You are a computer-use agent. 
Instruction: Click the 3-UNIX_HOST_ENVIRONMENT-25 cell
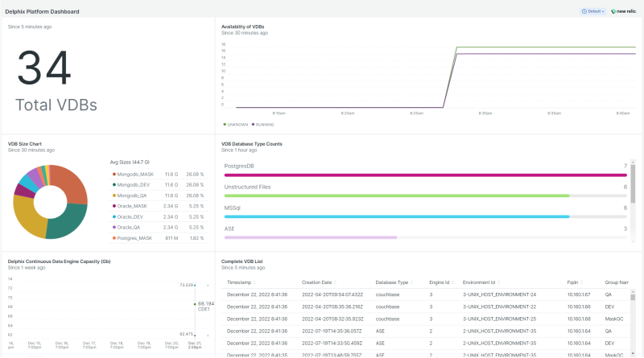point(499,319)
